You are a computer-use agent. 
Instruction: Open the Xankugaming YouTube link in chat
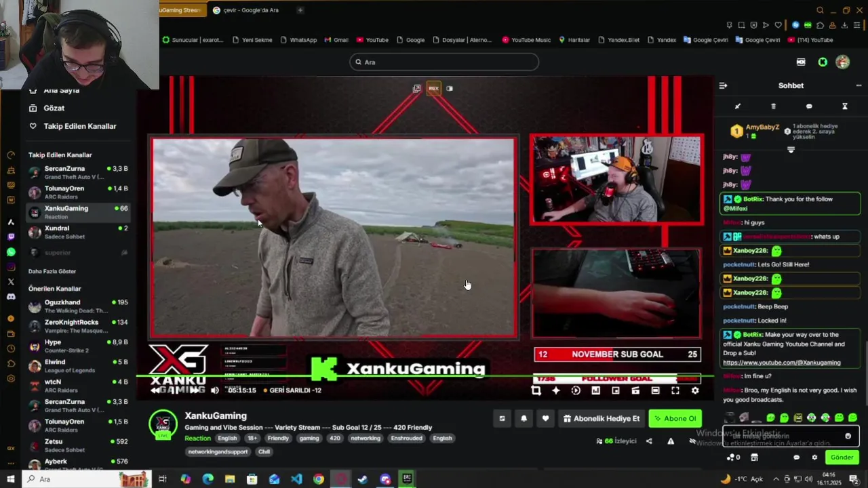click(782, 363)
